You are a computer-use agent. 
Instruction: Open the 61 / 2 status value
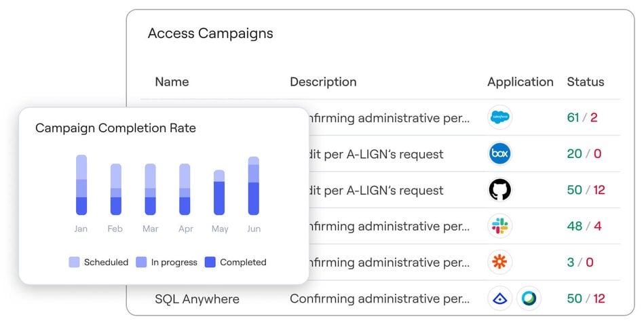[582, 117]
